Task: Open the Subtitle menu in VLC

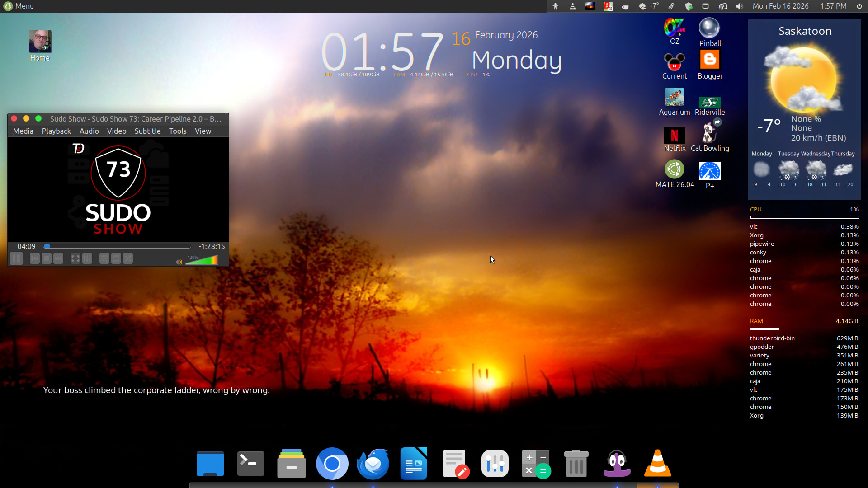Action: (x=147, y=131)
